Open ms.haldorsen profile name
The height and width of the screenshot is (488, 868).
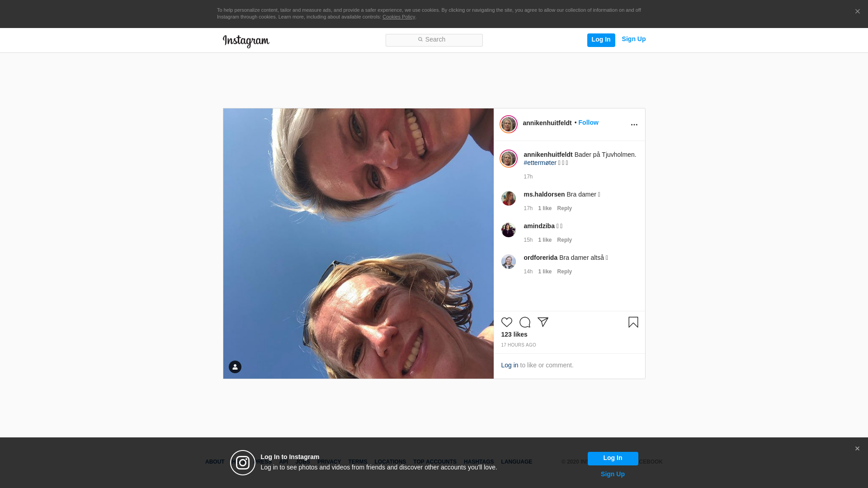[x=544, y=194]
